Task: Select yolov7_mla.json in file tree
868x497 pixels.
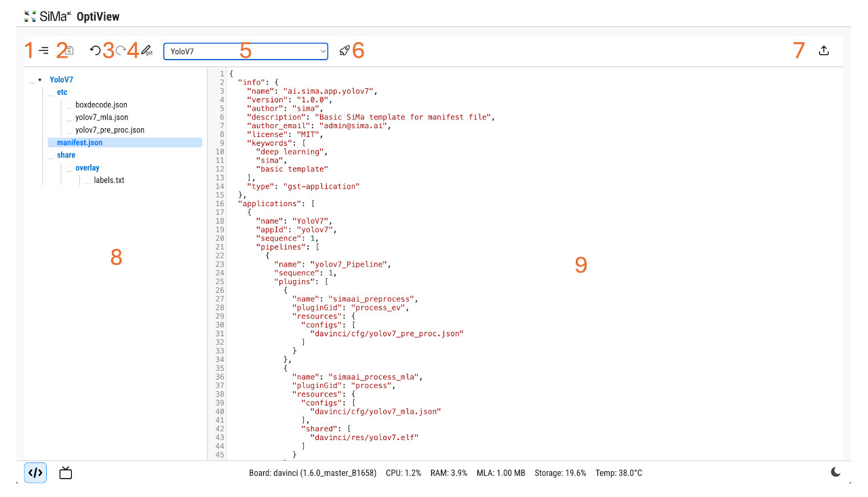Action: [102, 117]
